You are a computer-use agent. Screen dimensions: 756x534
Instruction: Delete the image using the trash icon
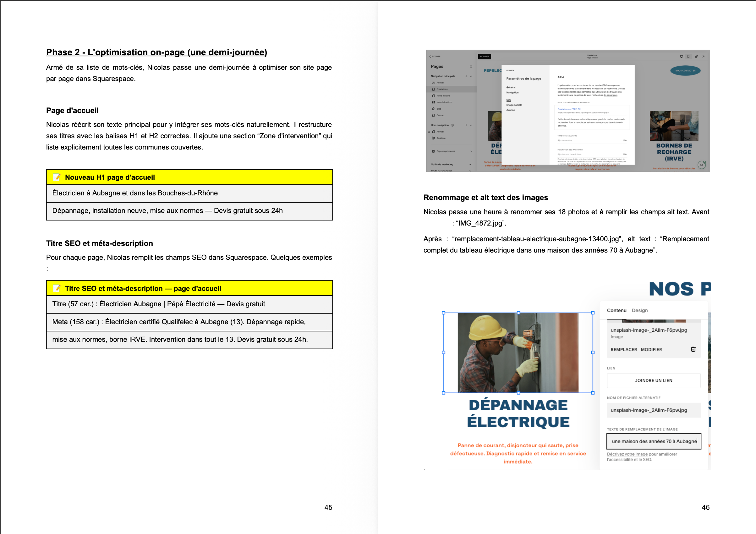[x=693, y=349]
